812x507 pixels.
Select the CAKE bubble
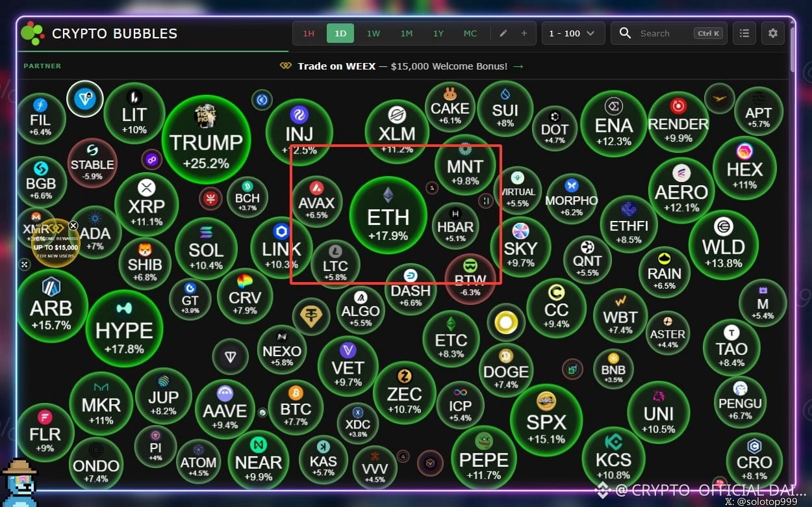(x=450, y=107)
